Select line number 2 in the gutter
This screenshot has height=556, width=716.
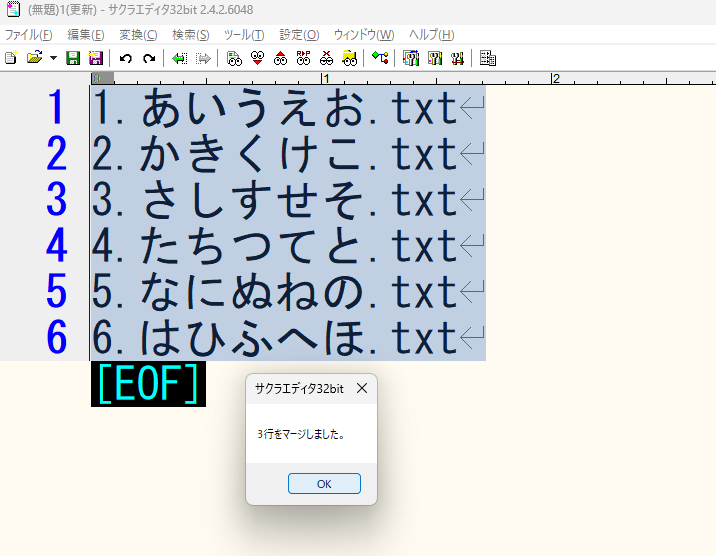click(56, 153)
